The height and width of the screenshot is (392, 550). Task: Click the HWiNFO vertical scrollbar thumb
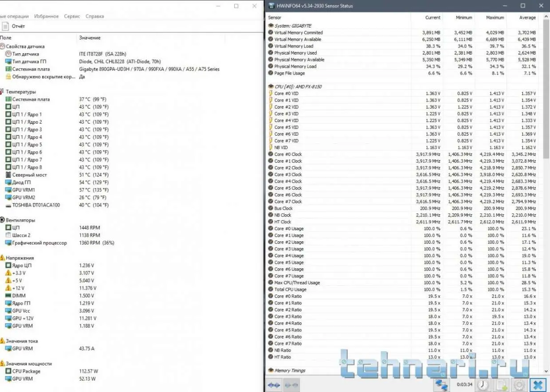click(x=546, y=89)
